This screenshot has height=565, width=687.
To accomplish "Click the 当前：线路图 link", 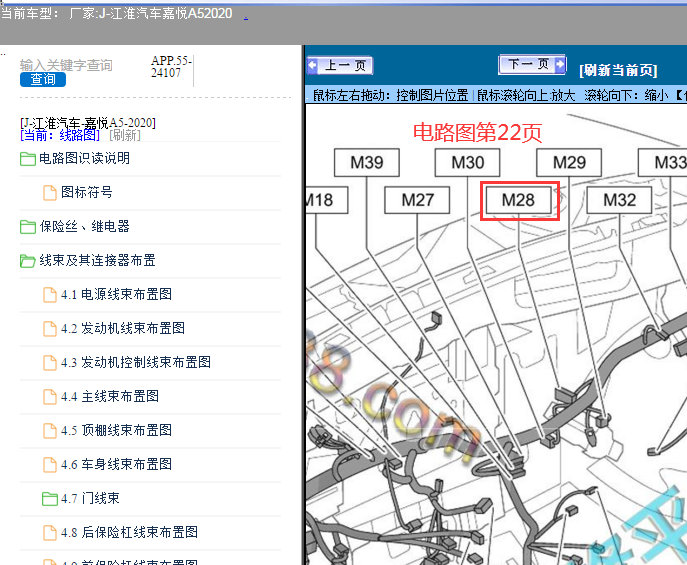I will [60, 135].
